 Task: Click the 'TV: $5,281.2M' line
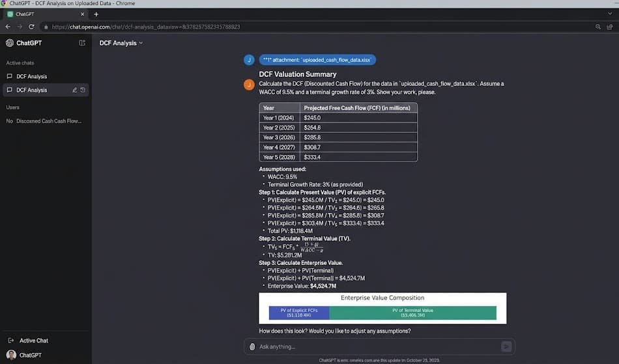click(285, 255)
